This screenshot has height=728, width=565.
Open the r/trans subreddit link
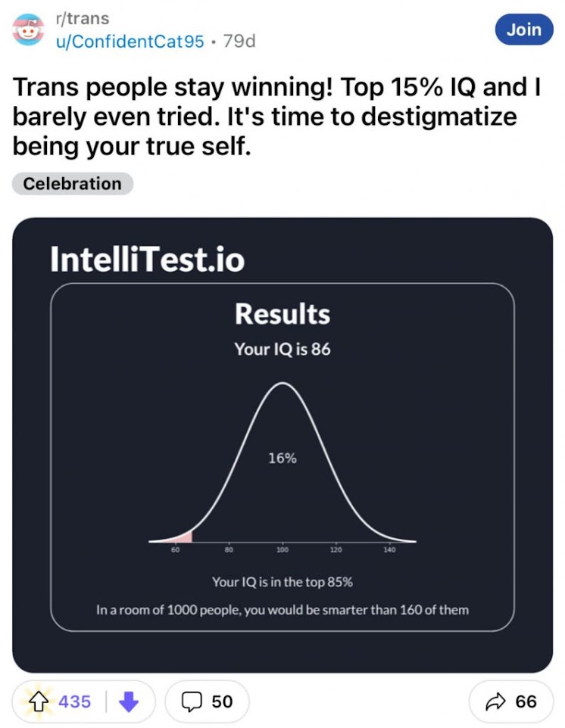coord(83,19)
